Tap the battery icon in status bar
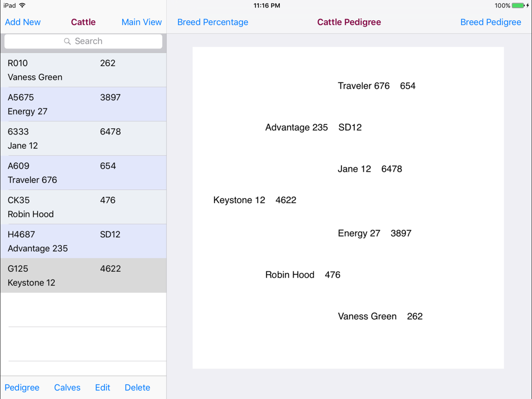This screenshot has width=532, height=399. (x=518, y=6)
